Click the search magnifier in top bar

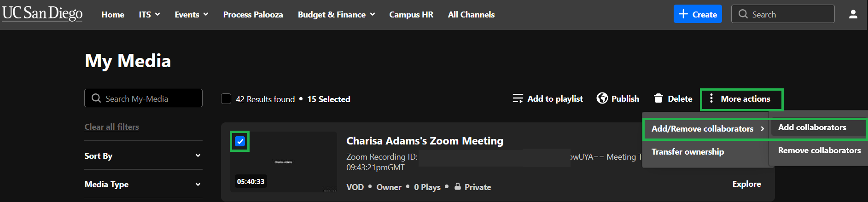(x=743, y=14)
